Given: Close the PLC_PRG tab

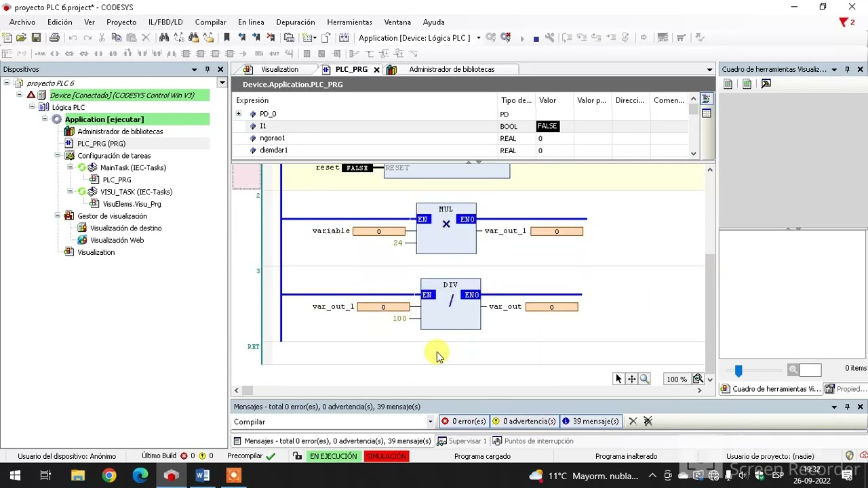Looking at the screenshot, I should [376, 70].
